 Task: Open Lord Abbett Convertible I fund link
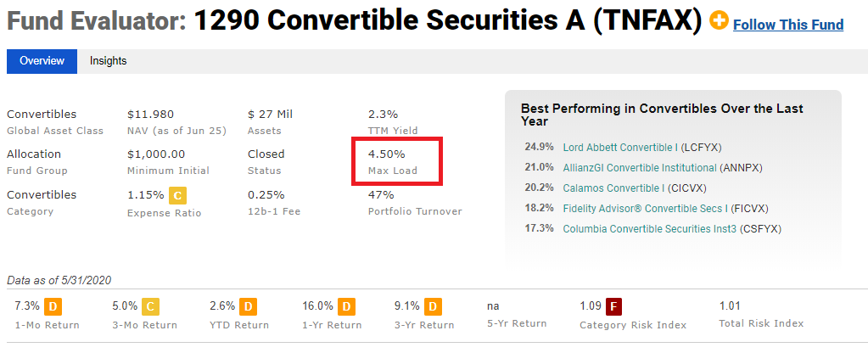pyautogui.click(x=621, y=147)
